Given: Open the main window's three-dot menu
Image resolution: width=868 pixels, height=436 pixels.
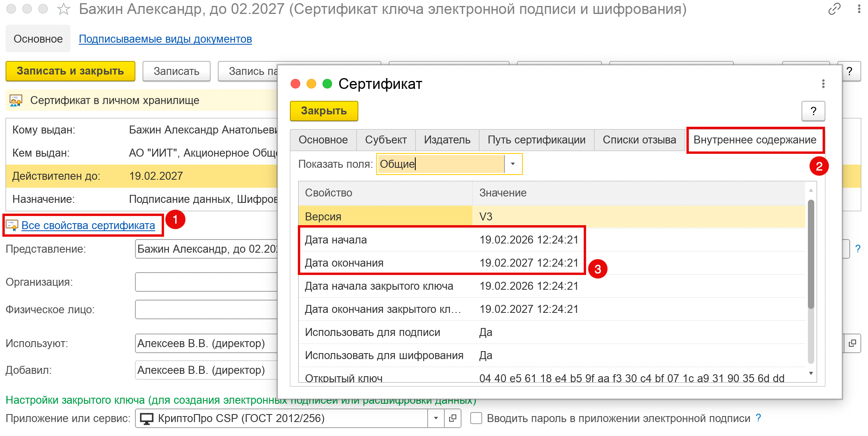Looking at the screenshot, I should coord(859,9).
